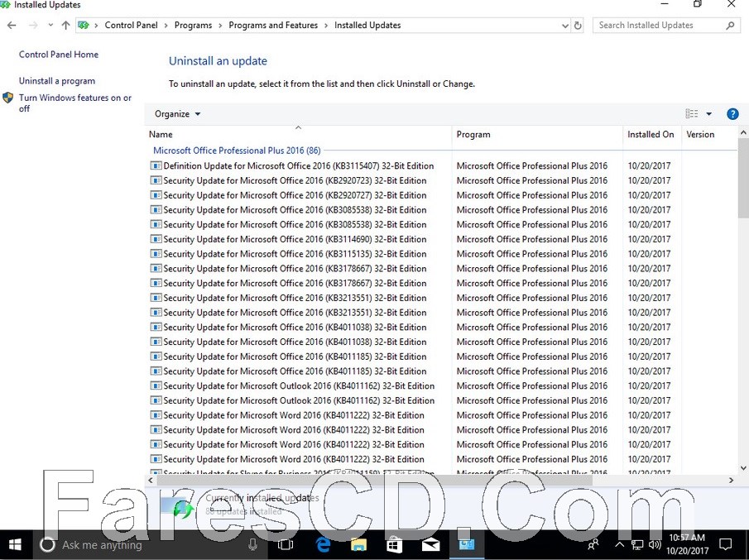Jump to Programs and Features breadcrumb
The width and height of the screenshot is (749, 560).
pyautogui.click(x=273, y=26)
